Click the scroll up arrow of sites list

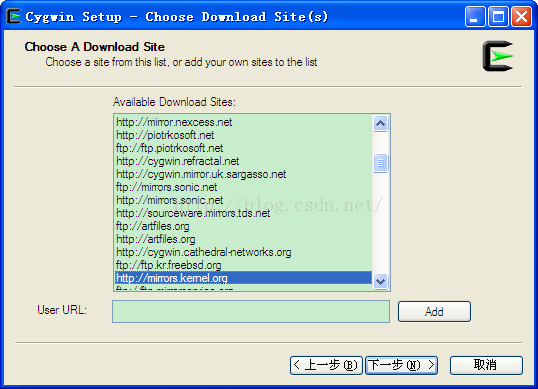tap(381, 123)
